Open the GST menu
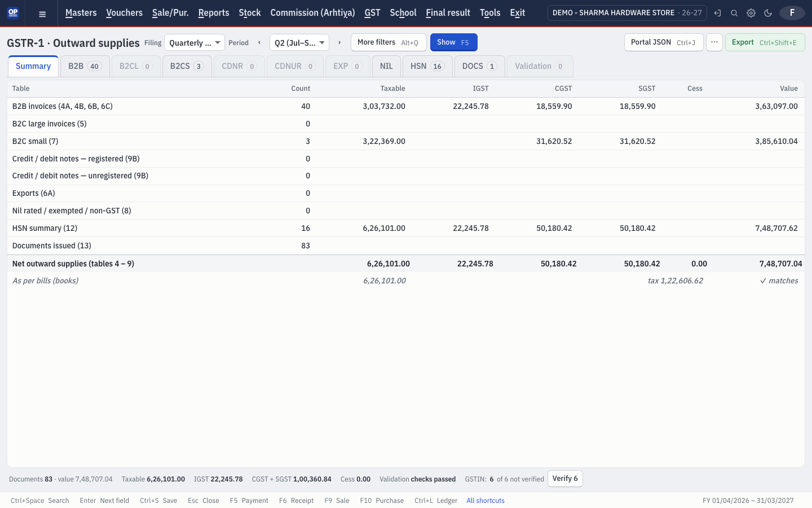This screenshot has height=508, width=812. point(372,13)
